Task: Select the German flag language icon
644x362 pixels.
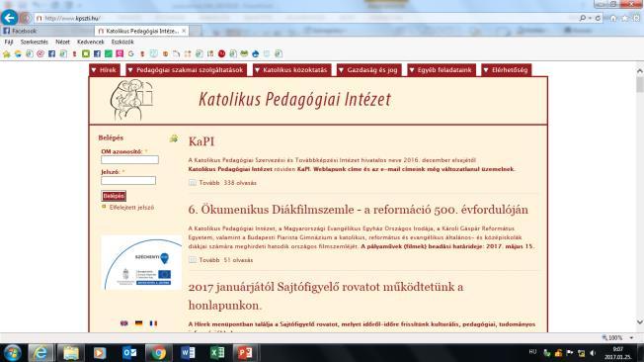Action: click(x=139, y=323)
